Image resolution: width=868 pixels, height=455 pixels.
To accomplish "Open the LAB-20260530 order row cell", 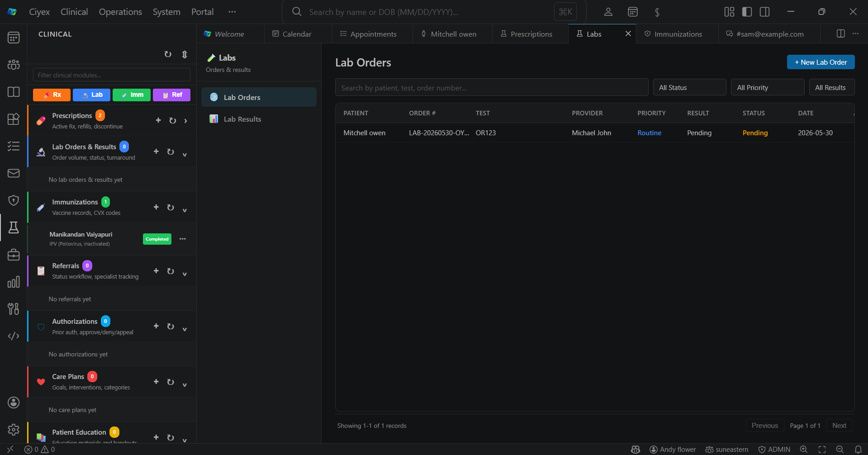I will coord(439,133).
